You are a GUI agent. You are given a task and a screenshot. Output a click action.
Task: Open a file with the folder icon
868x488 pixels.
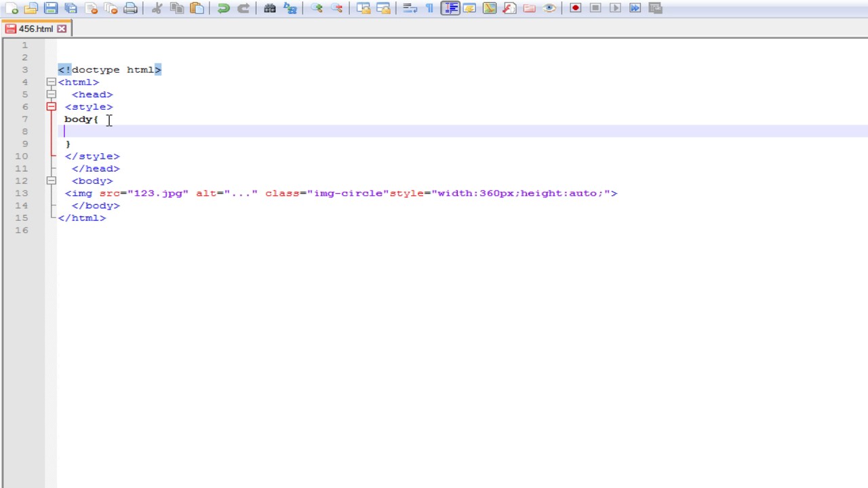point(31,8)
